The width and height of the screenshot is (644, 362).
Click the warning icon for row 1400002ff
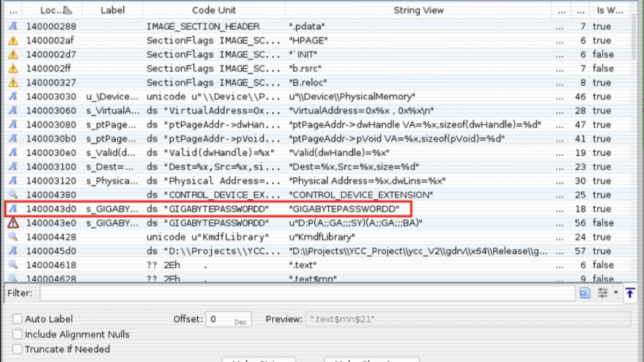coord(13,68)
